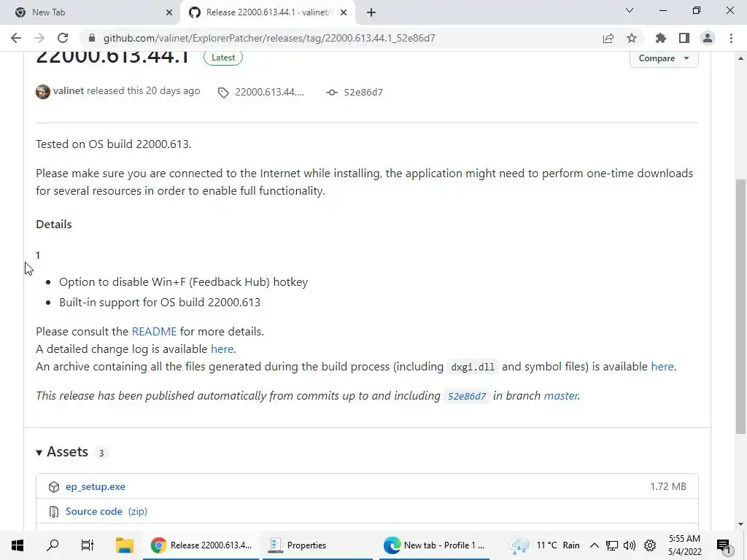Click the address bar URL
The image size is (747, 560).
(269, 38)
